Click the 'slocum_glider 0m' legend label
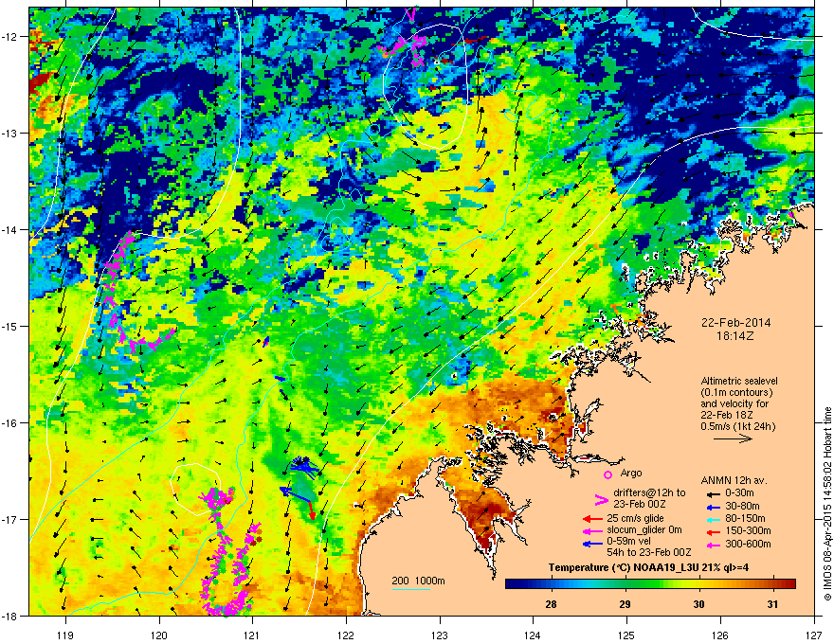This screenshot has width=834, height=644. point(644,530)
